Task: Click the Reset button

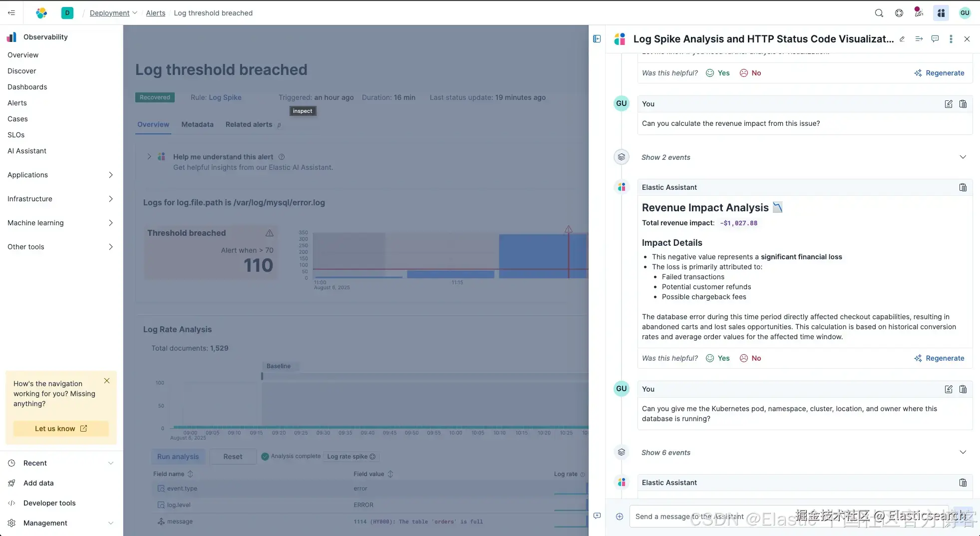Action: click(x=233, y=457)
